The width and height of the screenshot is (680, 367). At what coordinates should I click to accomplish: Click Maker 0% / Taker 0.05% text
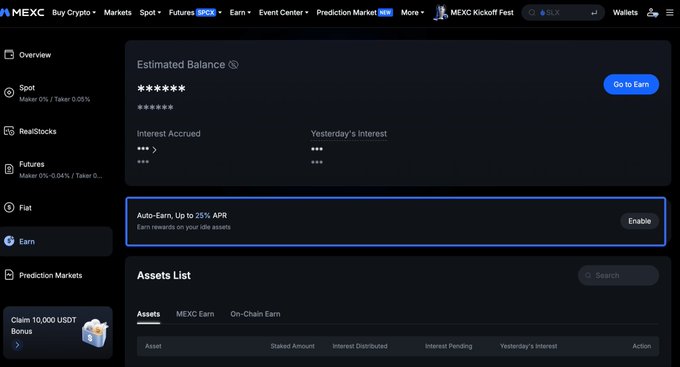coord(55,99)
